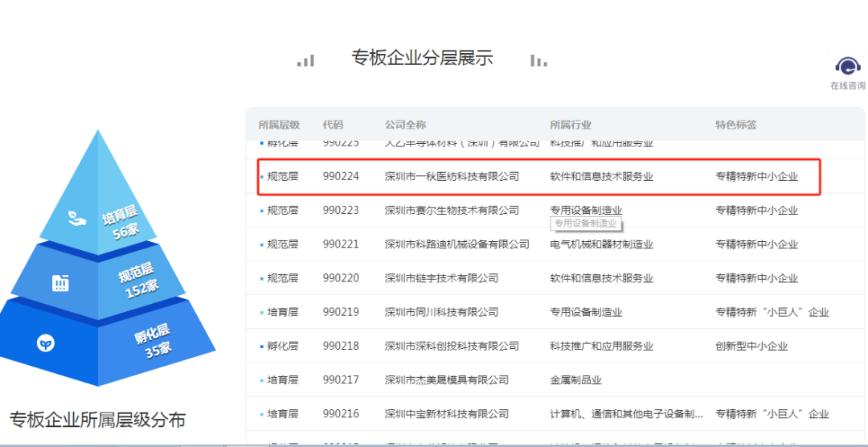Click the bar chart icon right of title
Viewport: 868px width, 447px height.
(x=538, y=60)
